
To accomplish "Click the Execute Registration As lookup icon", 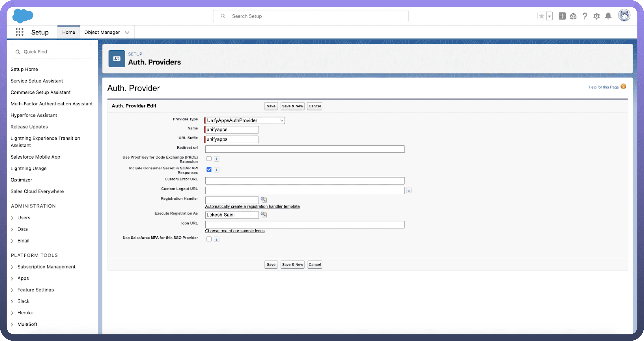I will coord(264,215).
